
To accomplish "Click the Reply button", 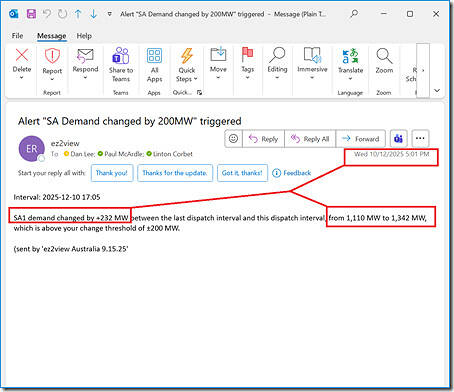I will [263, 139].
